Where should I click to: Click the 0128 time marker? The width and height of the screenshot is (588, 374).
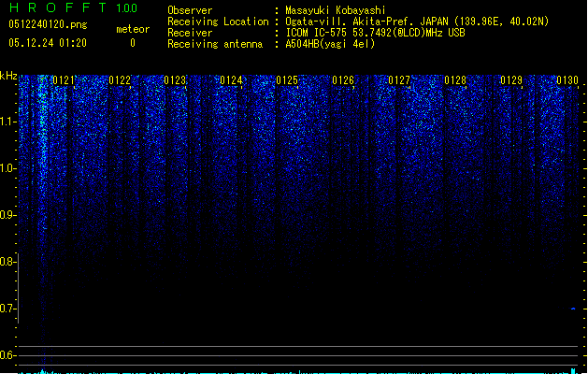455,80
